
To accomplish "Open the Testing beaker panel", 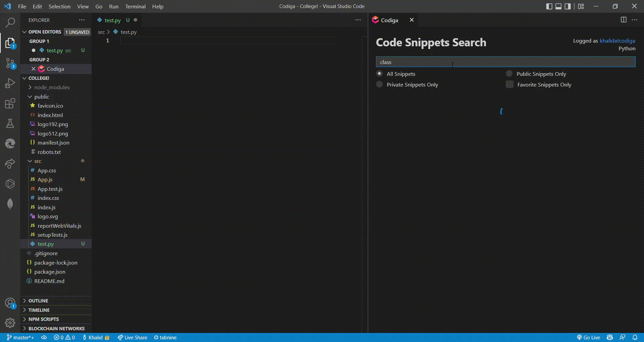I will coord(10,123).
